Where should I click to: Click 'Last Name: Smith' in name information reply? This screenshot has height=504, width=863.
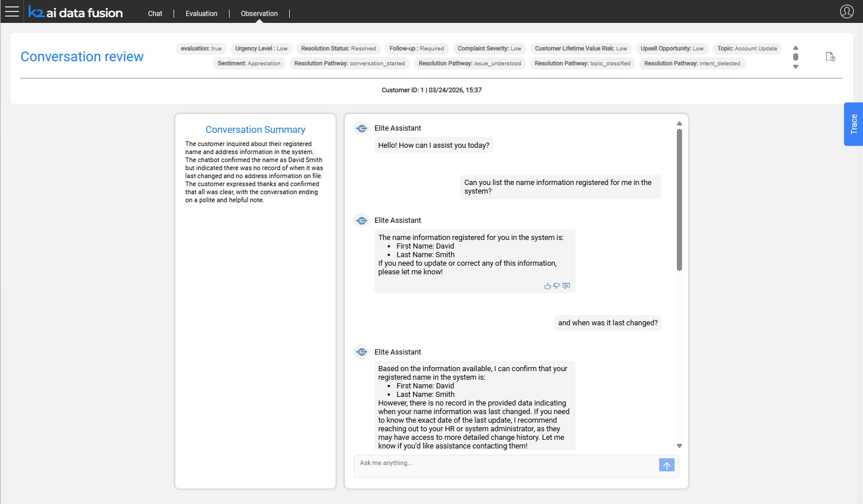click(x=425, y=255)
